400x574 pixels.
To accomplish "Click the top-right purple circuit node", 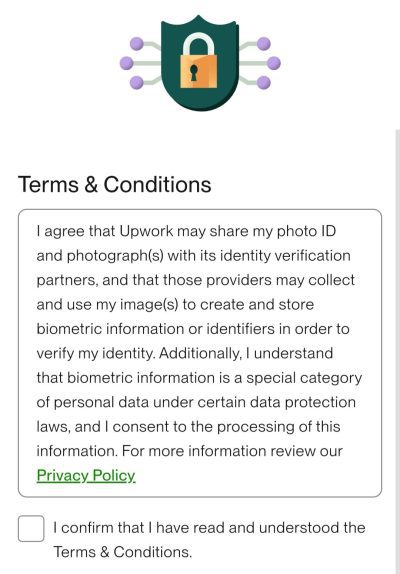I will coord(263,44).
